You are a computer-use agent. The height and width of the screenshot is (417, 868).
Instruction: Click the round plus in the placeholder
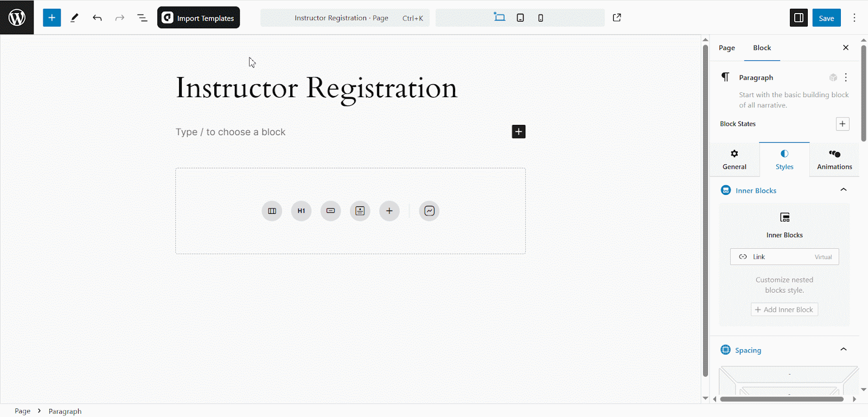coord(389,211)
